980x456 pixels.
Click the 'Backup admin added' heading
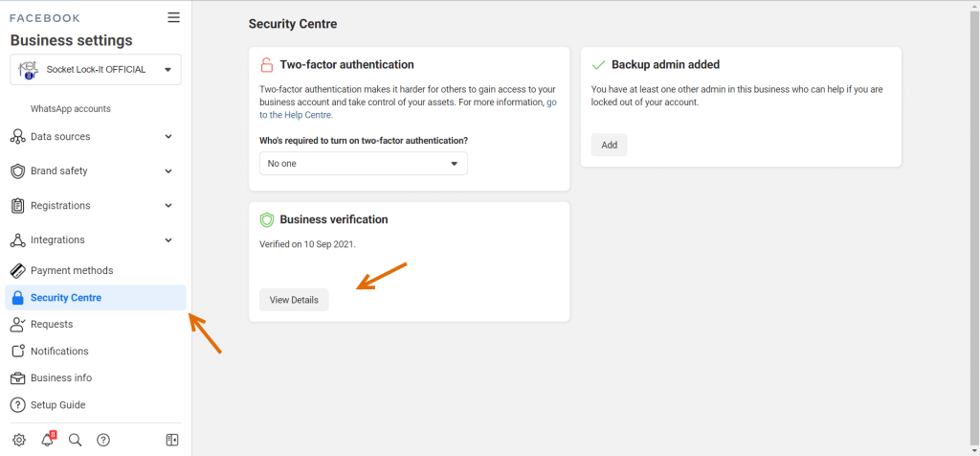[666, 64]
